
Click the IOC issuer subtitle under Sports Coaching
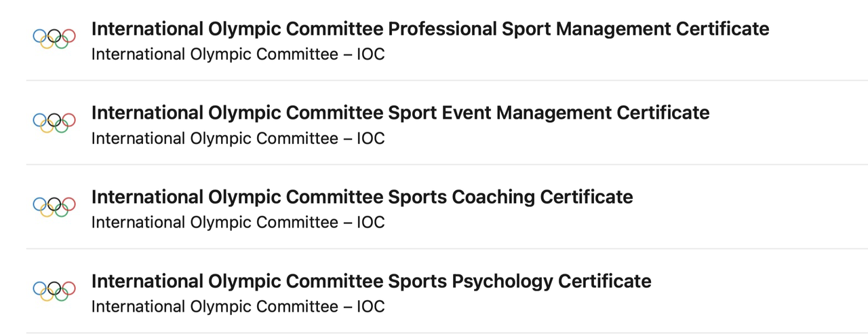[237, 223]
